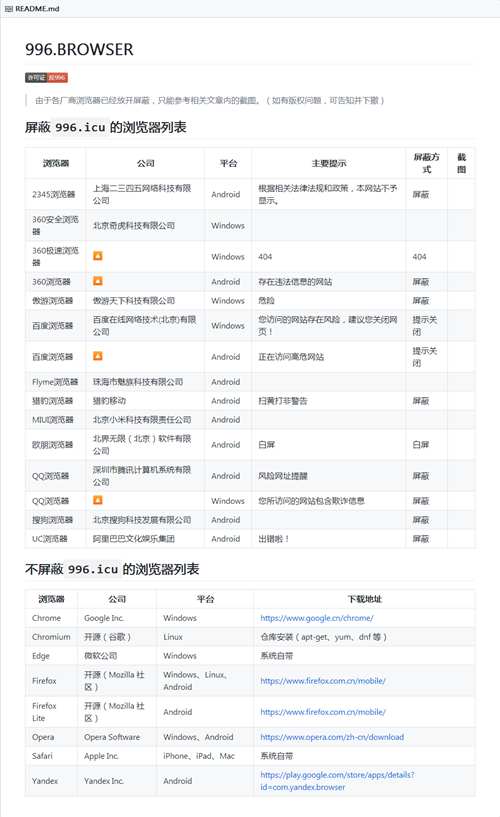This screenshot has height=817, width=500.
Task: Click the '屏蔽 996.icu 的浏览器列表' heading
Action: (106, 127)
